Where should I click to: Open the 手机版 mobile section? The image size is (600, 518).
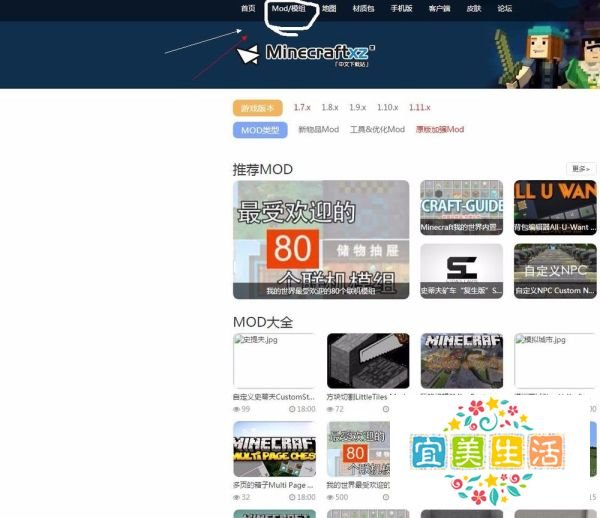click(401, 8)
